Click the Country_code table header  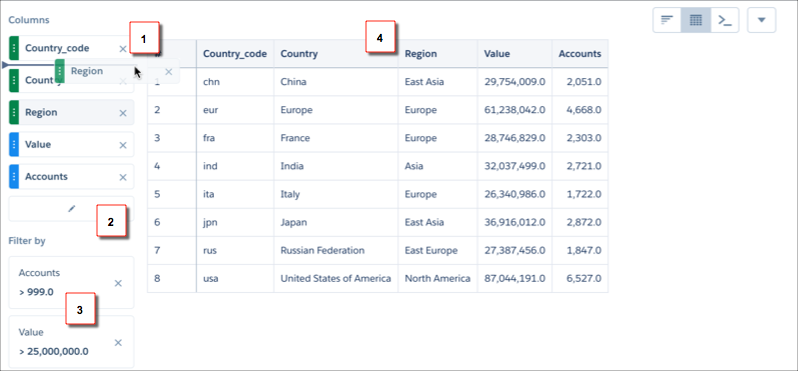235,53
